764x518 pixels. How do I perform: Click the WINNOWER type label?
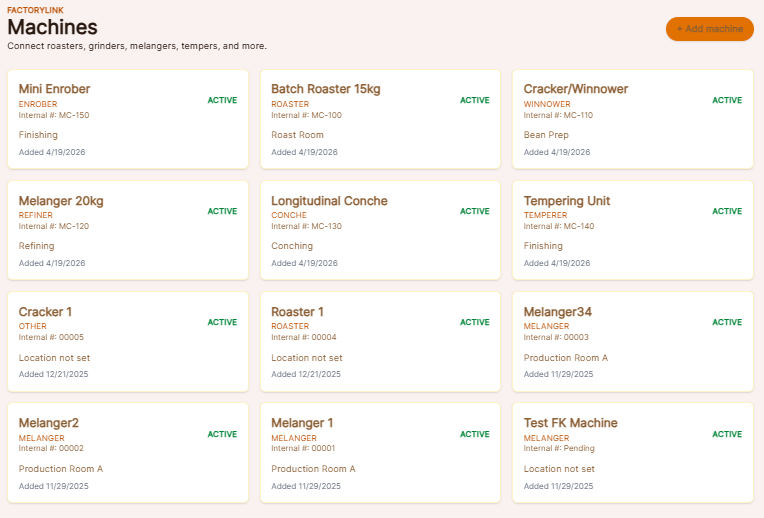547,104
